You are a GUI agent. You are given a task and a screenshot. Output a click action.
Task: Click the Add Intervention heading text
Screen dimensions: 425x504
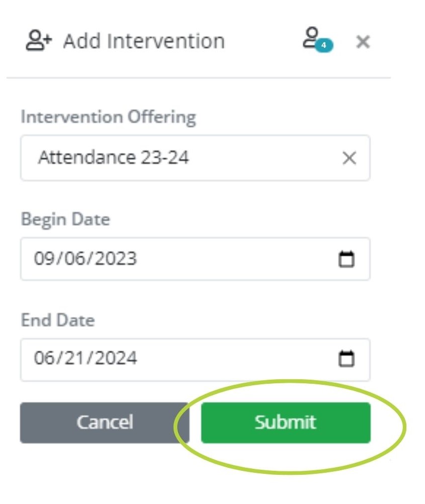point(144,41)
